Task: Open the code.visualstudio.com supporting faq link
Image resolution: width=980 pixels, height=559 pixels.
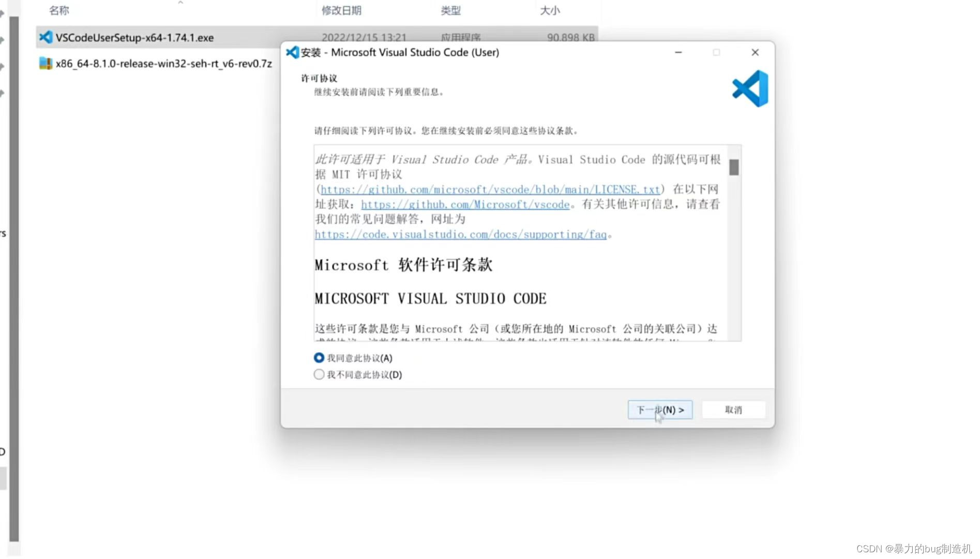Action: coord(460,234)
